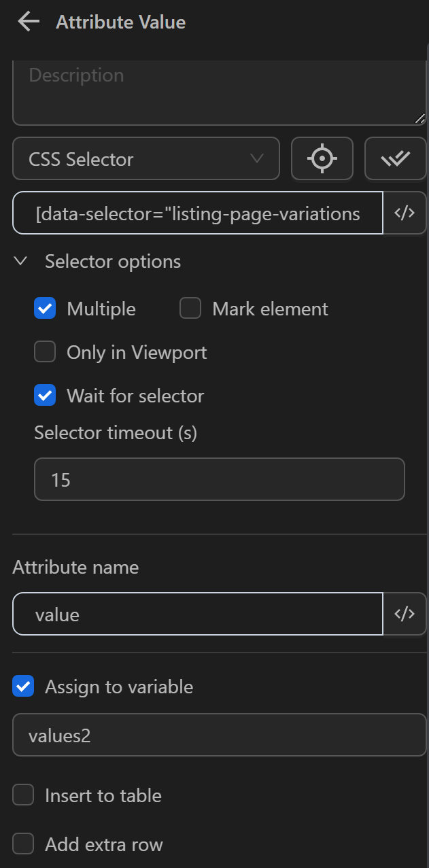Click the Attribute Value title

click(120, 21)
